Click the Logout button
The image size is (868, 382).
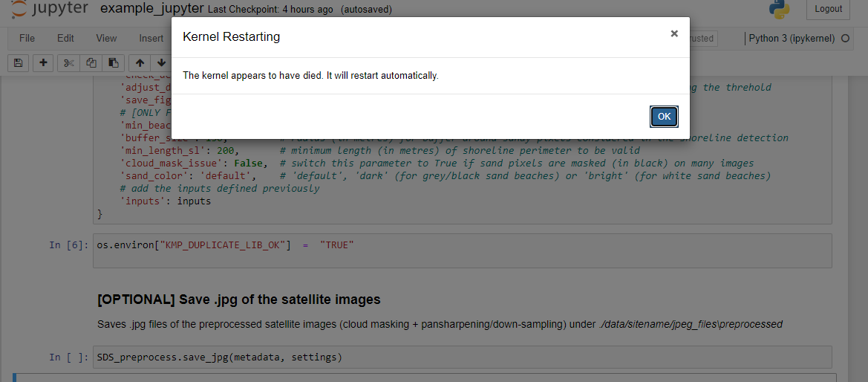coord(829,10)
